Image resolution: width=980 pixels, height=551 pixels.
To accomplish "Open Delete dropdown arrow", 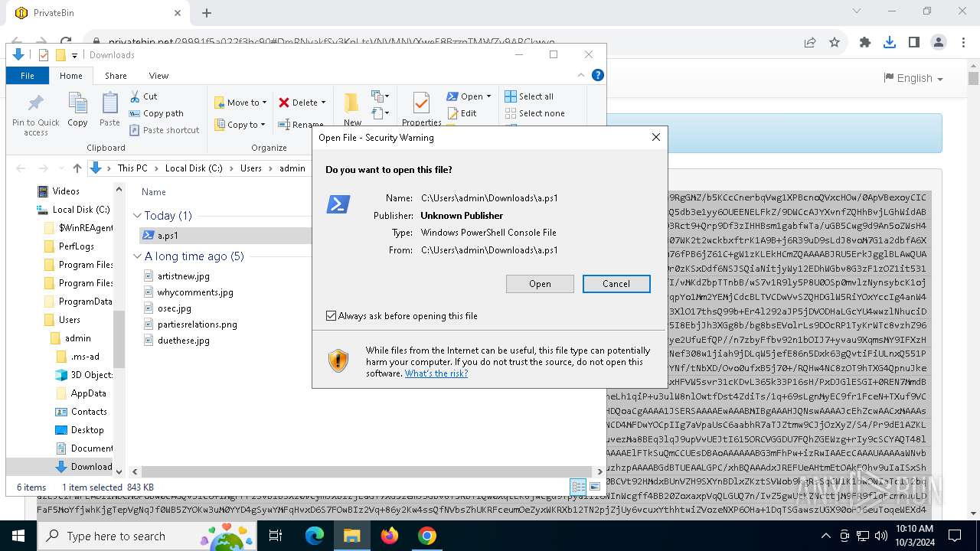I will (x=323, y=103).
